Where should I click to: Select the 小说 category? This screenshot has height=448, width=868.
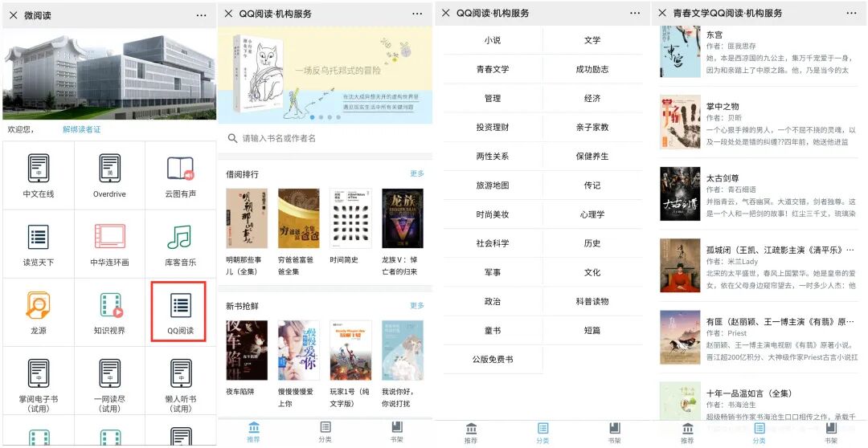pyautogui.click(x=493, y=40)
